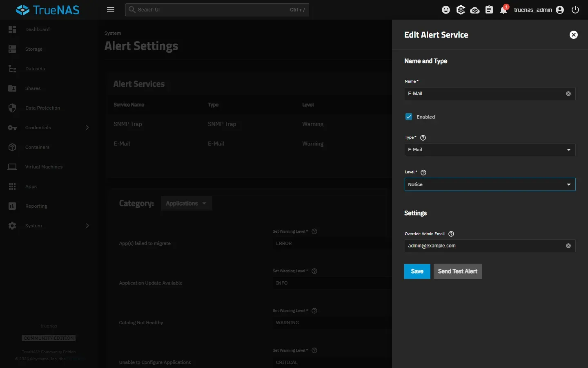This screenshot has width=588, height=368.
Task: Open the Level dropdown showing Notice
Action: point(490,184)
